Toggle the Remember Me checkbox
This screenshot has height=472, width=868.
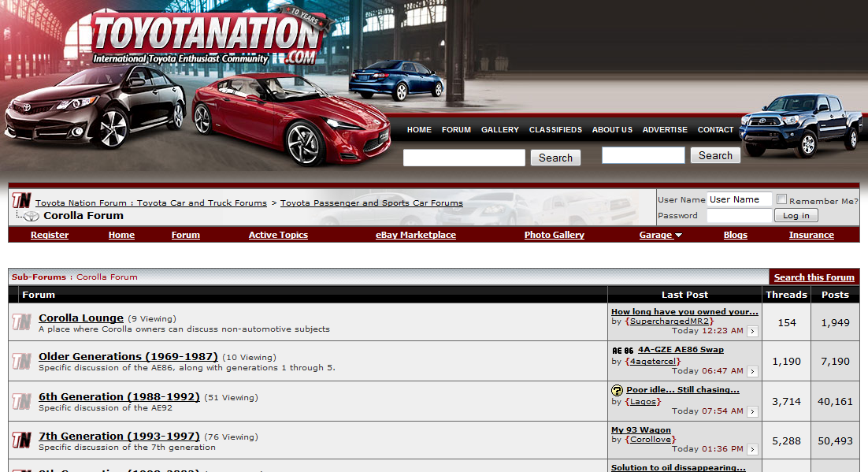coord(781,199)
